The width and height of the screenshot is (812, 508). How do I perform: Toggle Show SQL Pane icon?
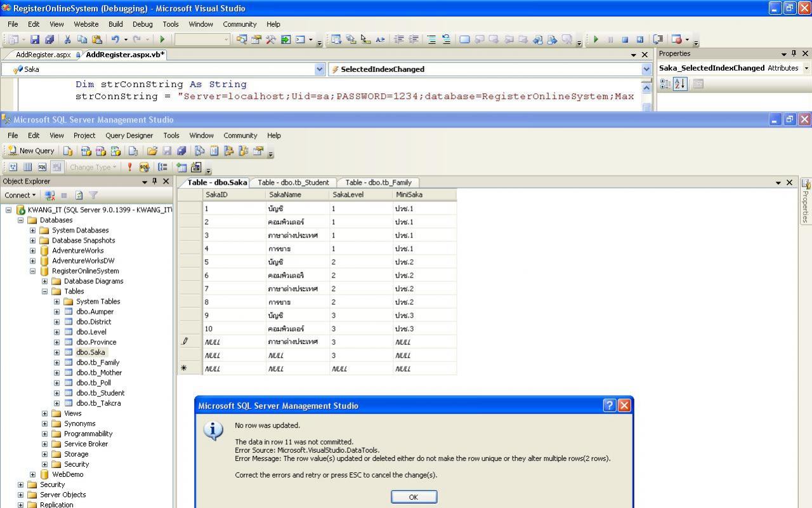[x=42, y=167]
